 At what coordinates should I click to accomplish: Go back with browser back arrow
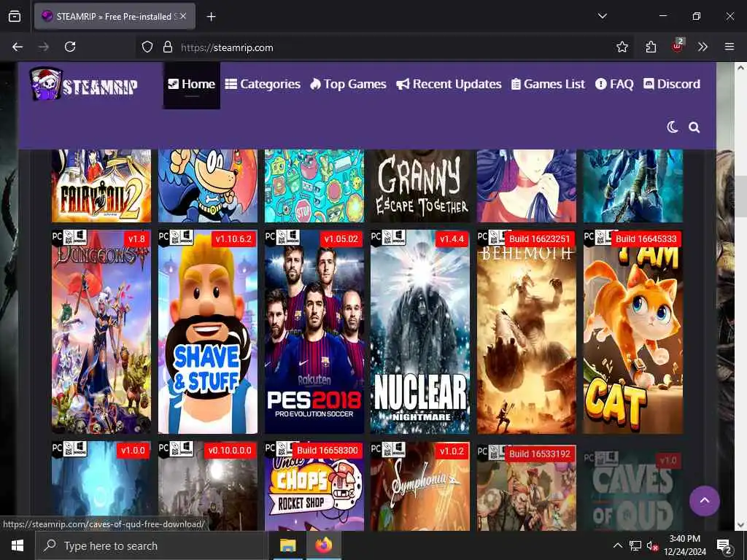click(18, 47)
